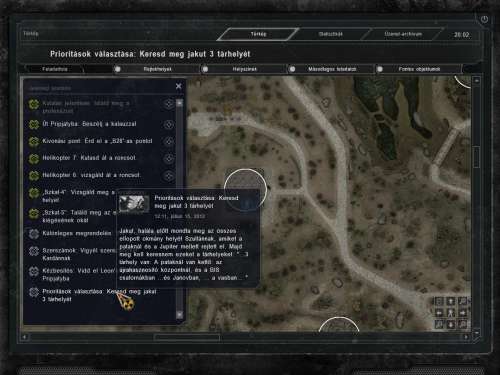Switch to the Statisztikák tab
Image resolution: width=500 pixels, height=375 pixels.
pyautogui.click(x=330, y=34)
